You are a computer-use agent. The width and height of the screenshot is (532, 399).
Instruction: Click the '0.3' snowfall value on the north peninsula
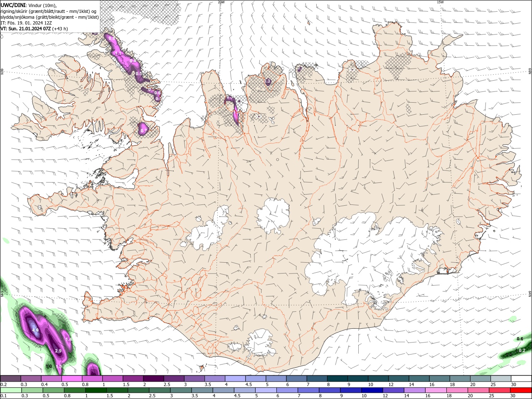268,81
